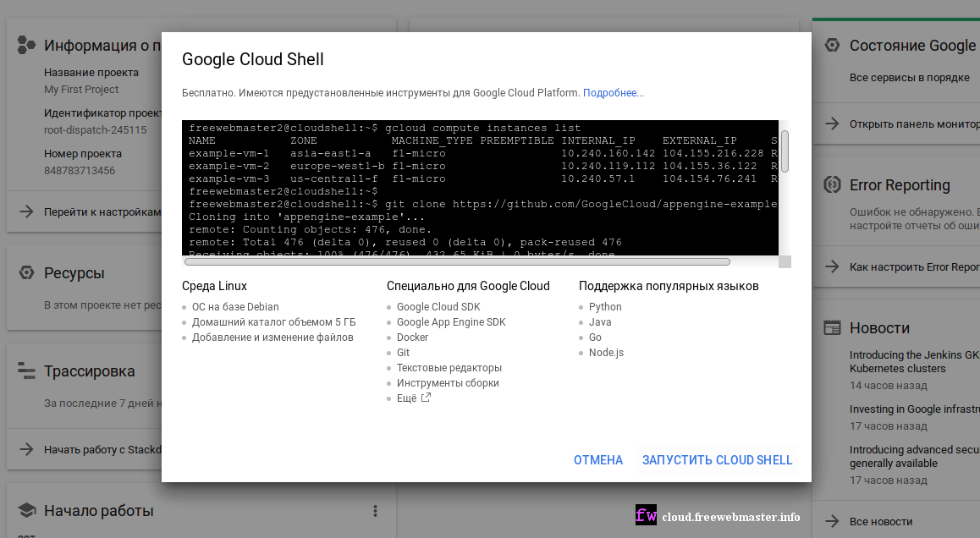The image size is (980, 538).
Task: Click the Ещё list item
Action: (x=406, y=398)
